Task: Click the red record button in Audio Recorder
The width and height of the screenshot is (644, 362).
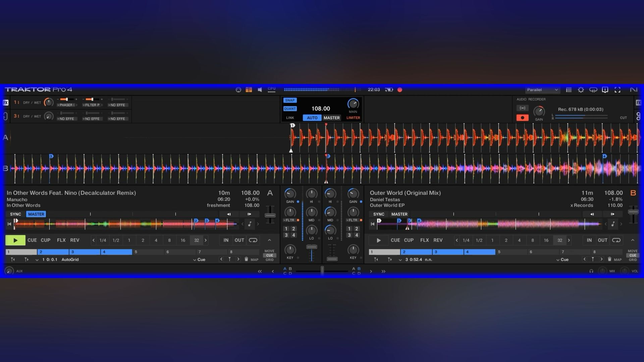Action: click(523, 118)
